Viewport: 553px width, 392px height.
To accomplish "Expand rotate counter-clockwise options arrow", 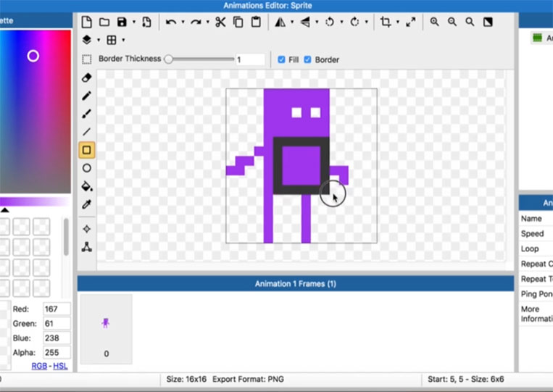I will pyautogui.click(x=342, y=22).
